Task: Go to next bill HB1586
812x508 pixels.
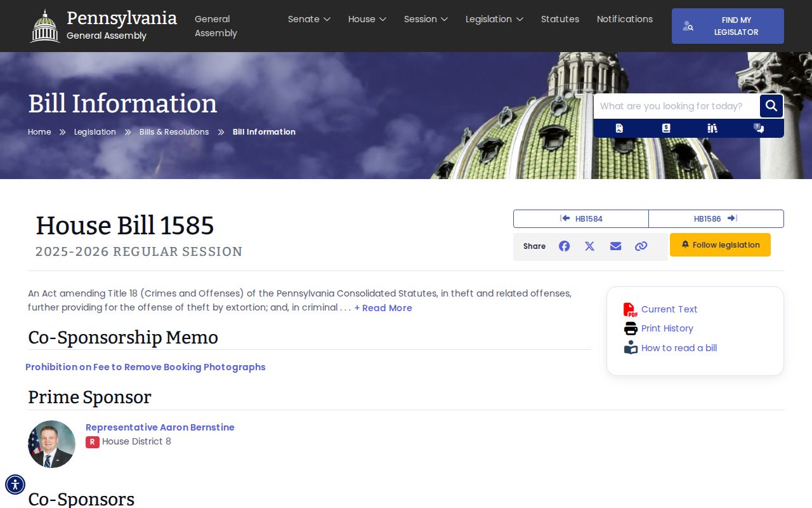Action: coord(716,218)
